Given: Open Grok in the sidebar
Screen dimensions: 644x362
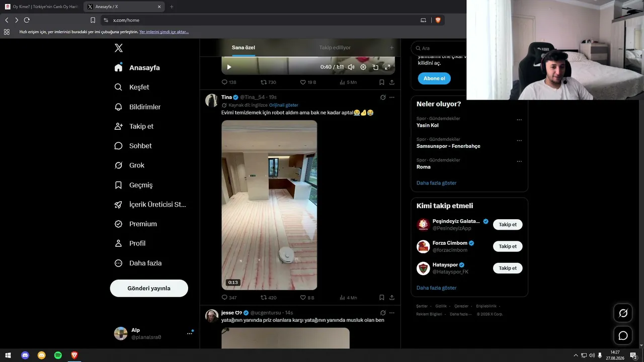Looking at the screenshot, I should click(x=129, y=165).
